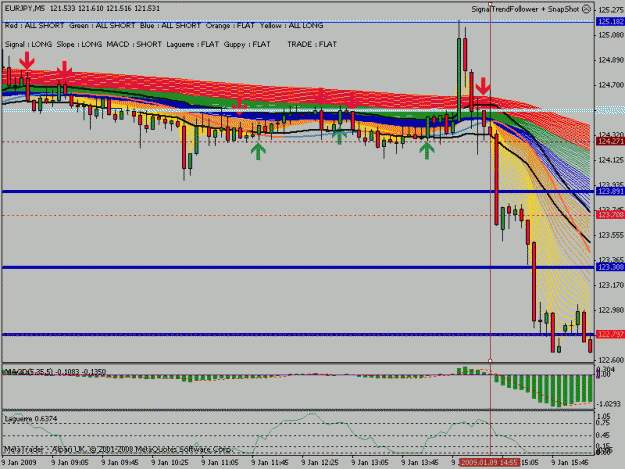Click the 125.080 value on price axis
Screen dimensions: 625x469
[x=611, y=35]
